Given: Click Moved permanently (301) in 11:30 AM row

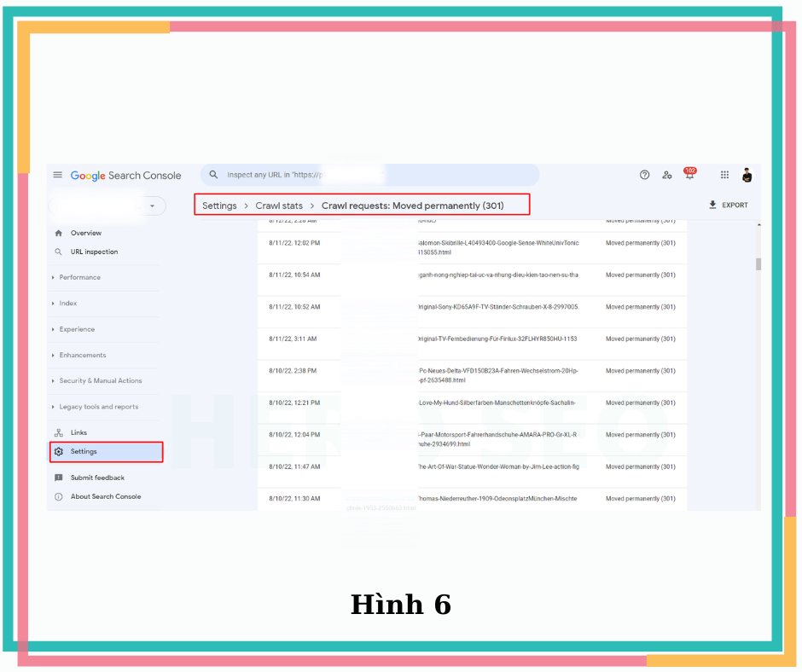Looking at the screenshot, I should pyautogui.click(x=641, y=499).
